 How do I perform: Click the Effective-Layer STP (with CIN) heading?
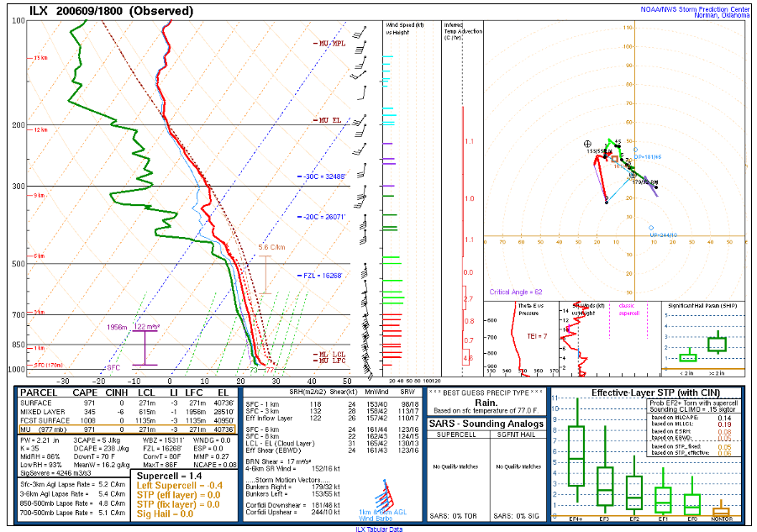655,393
